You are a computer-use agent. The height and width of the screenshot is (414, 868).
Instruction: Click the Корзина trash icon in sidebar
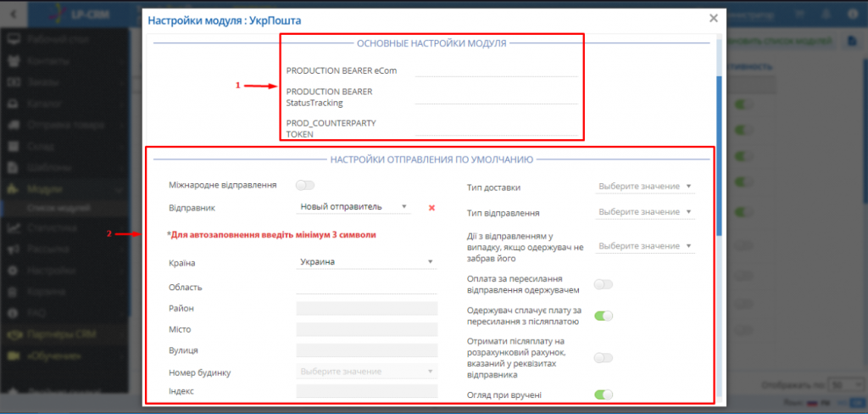click(14, 292)
